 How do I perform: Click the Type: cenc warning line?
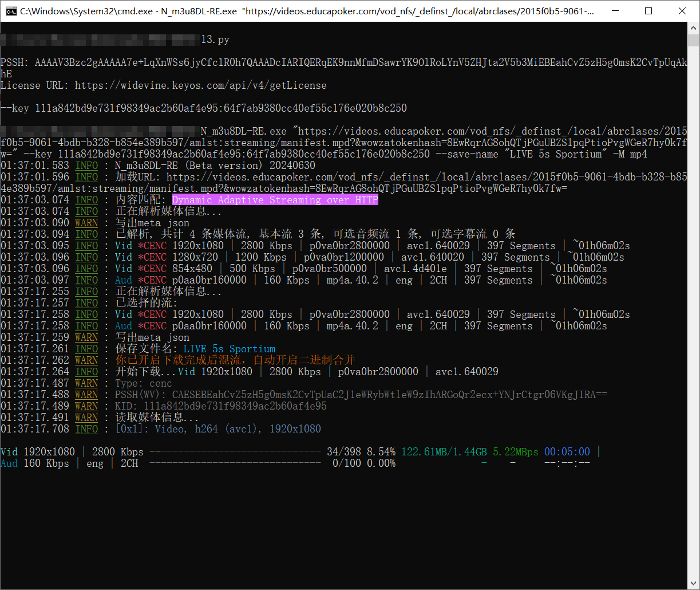coord(86,383)
